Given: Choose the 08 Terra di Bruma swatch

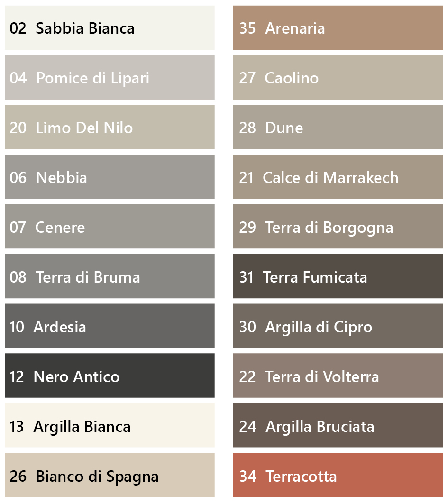Looking at the screenshot, I should click(x=110, y=276).
